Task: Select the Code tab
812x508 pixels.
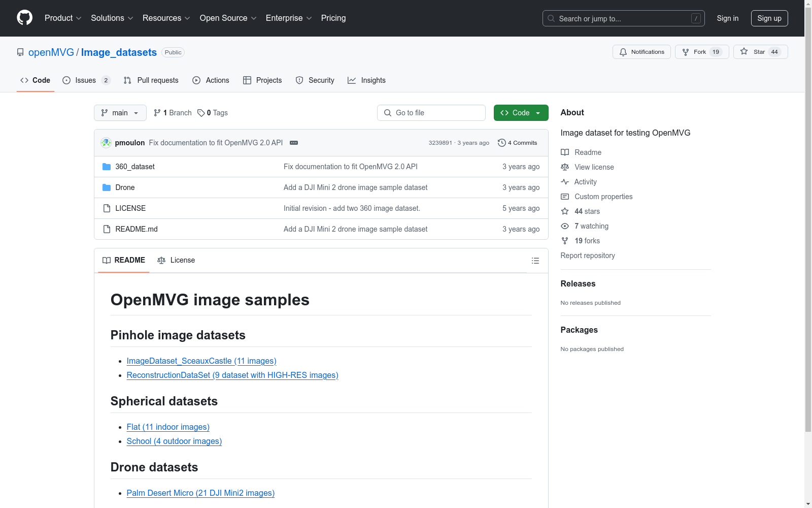Action: click(x=36, y=80)
